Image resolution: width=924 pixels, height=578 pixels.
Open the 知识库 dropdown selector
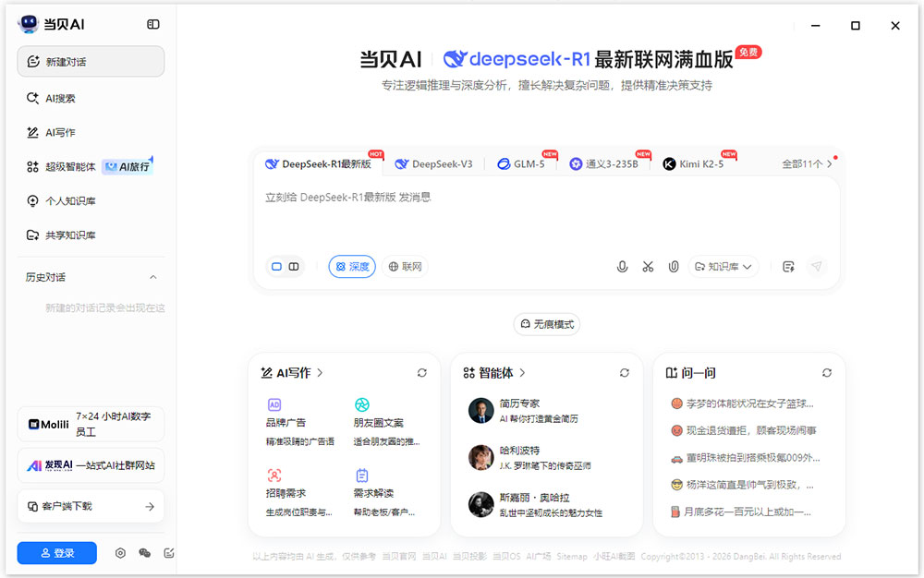723,266
